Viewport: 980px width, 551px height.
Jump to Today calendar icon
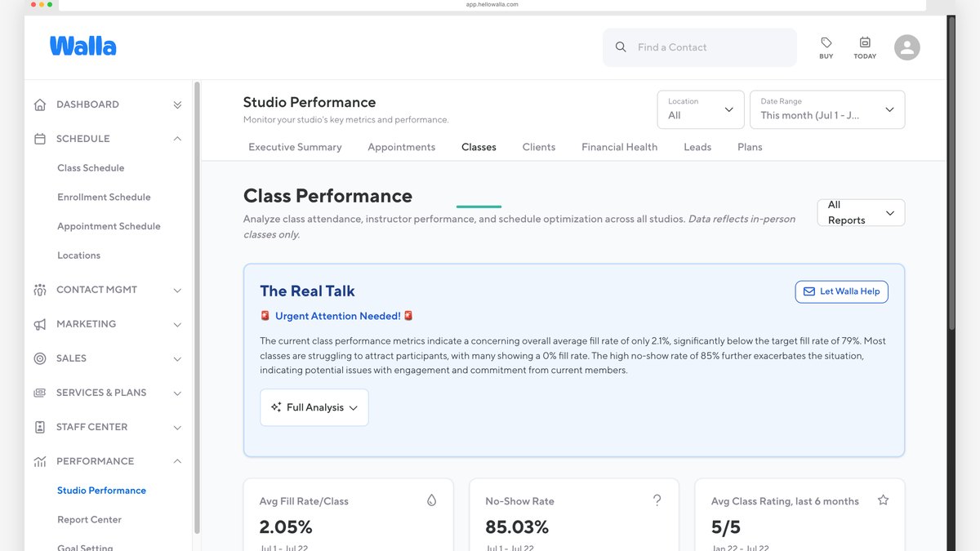[865, 42]
